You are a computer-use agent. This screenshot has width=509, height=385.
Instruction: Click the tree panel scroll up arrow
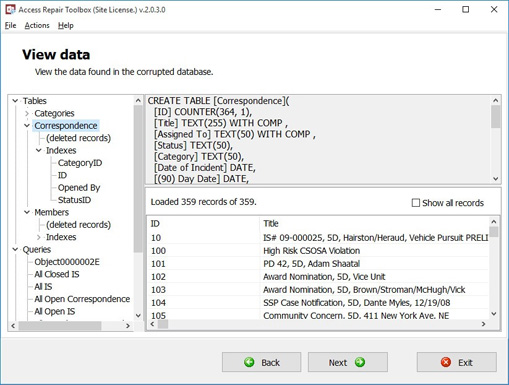pyautogui.click(x=138, y=100)
